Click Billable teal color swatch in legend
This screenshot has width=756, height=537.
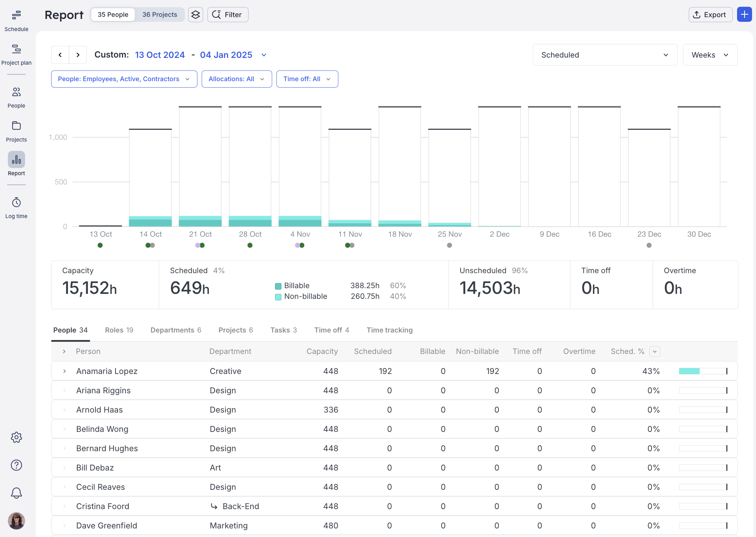[278, 286]
